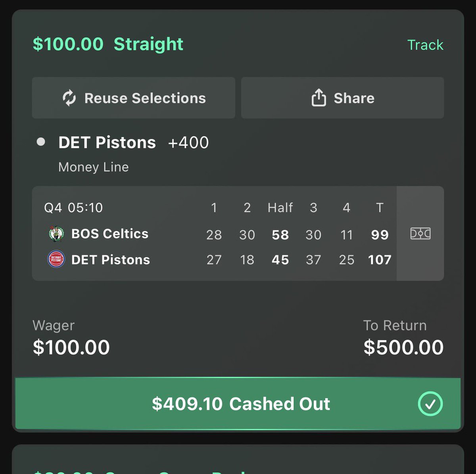The image size is (476, 474).
Task: Click the Reuse Selections refresh icon
Action: click(69, 98)
